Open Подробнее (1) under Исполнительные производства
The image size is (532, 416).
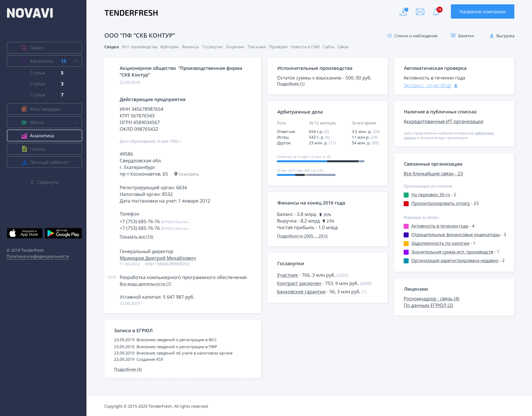click(291, 84)
